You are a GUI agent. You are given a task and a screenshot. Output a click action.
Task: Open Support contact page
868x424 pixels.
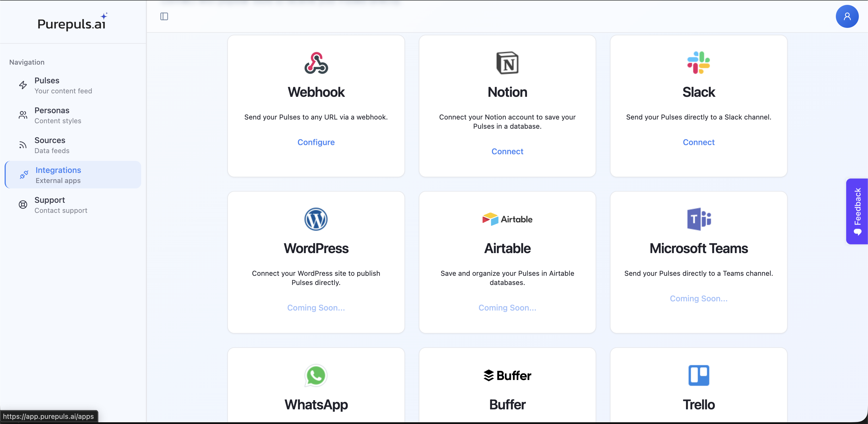pos(61,205)
